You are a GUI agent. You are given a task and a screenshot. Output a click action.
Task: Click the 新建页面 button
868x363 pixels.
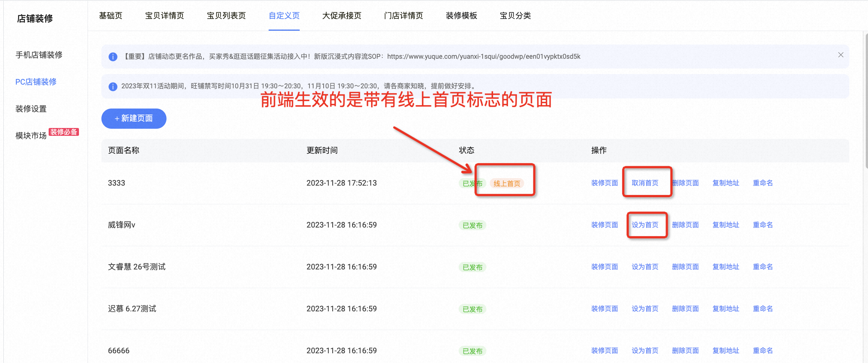coord(134,119)
